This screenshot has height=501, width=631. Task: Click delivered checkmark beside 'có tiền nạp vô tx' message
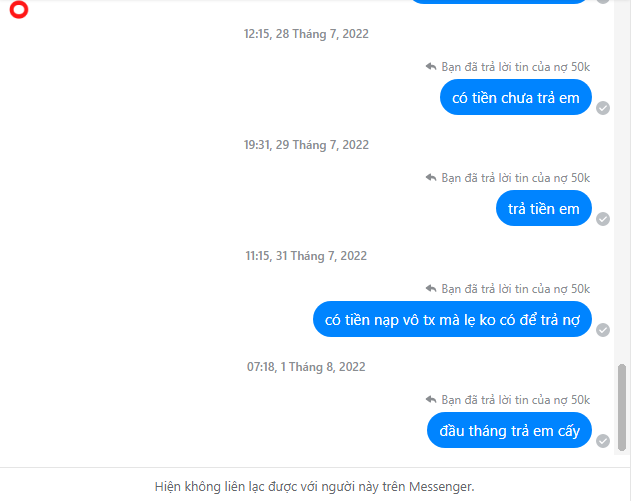[x=603, y=330]
